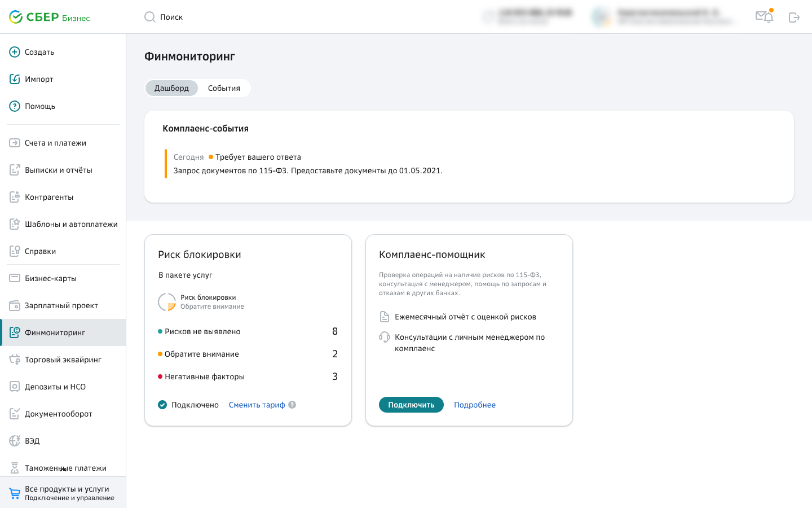Click the ВЭД globe icon
The height and width of the screenshot is (508, 812).
15,441
